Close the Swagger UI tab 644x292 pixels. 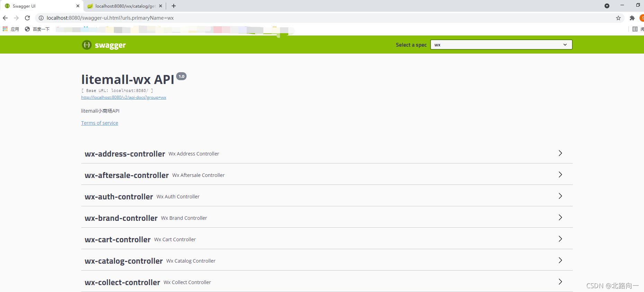78,6
